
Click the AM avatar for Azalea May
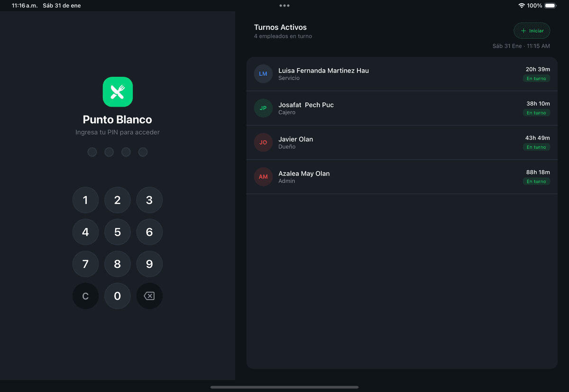pos(263,177)
